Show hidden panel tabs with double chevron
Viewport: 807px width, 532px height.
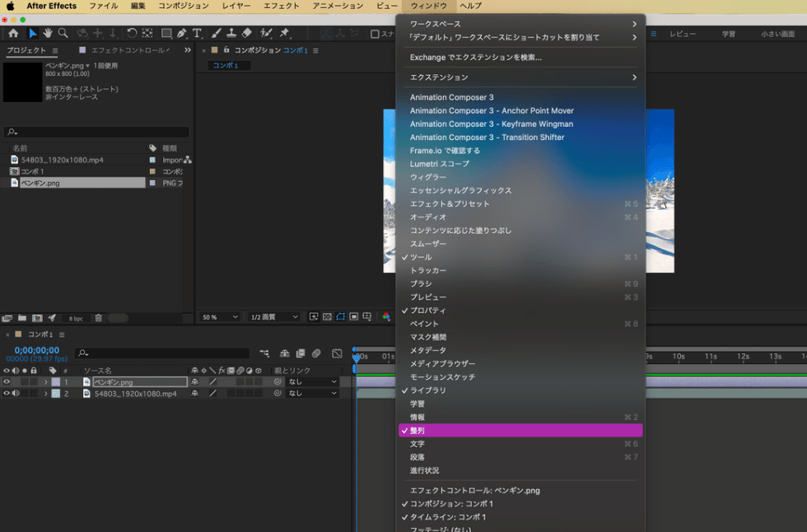[x=188, y=50]
